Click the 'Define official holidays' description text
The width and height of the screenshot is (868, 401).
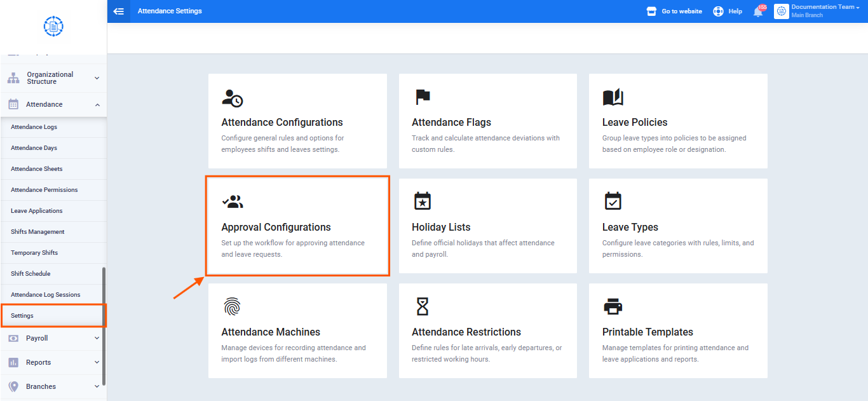483,248
